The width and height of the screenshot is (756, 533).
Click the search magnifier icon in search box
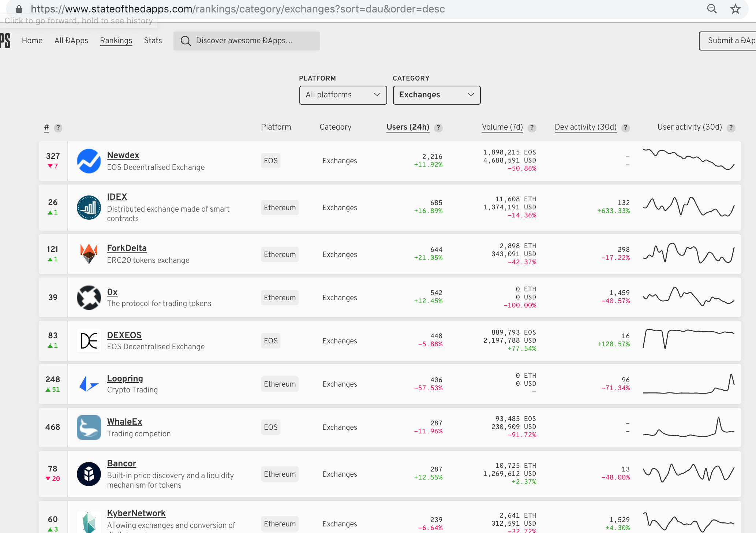(x=186, y=41)
